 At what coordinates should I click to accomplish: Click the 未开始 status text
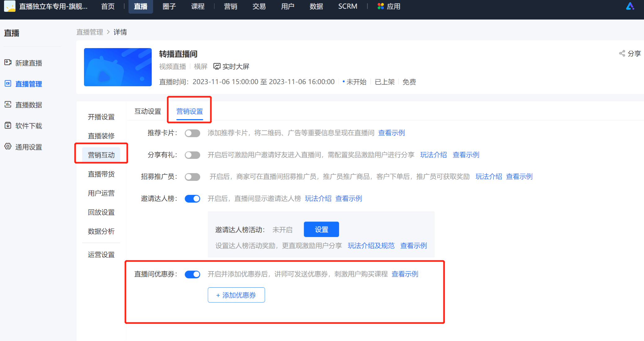(x=356, y=82)
